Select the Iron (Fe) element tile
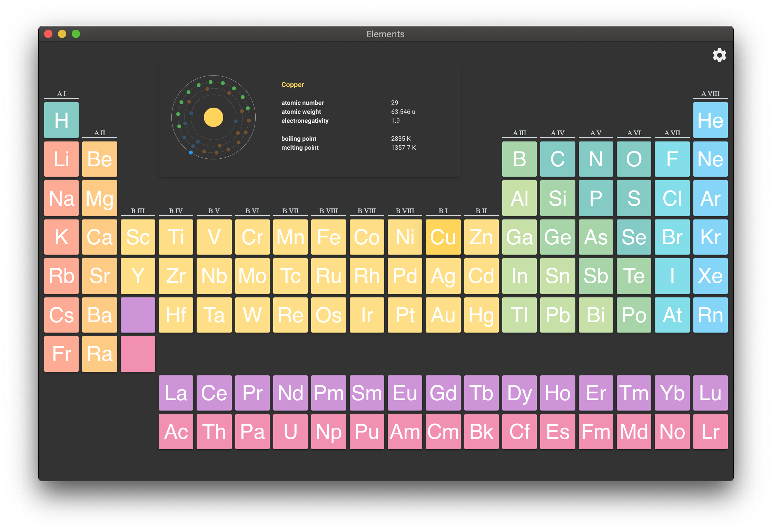This screenshot has width=772, height=532. tap(328, 237)
